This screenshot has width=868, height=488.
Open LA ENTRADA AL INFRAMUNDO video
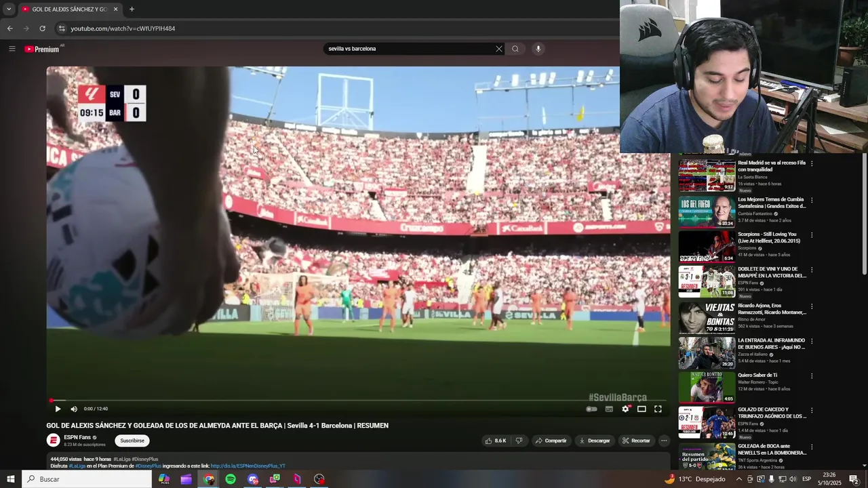click(771, 344)
